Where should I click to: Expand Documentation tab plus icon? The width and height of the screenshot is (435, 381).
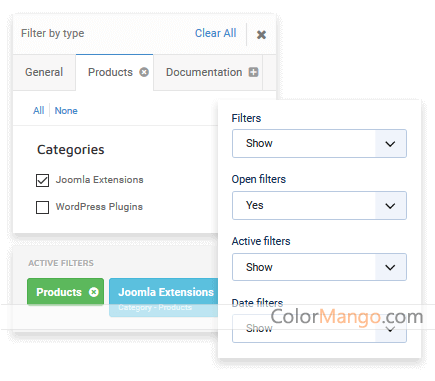[x=254, y=72]
